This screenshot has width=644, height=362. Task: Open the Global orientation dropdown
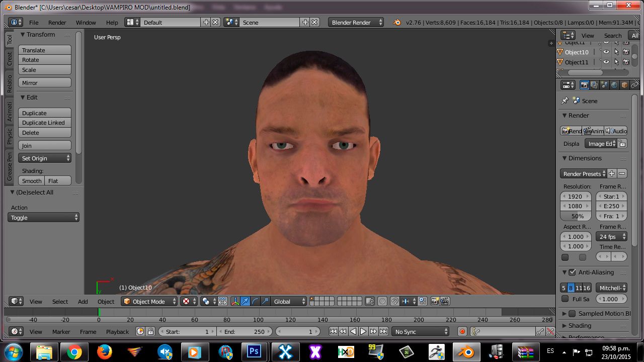tap(289, 301)
